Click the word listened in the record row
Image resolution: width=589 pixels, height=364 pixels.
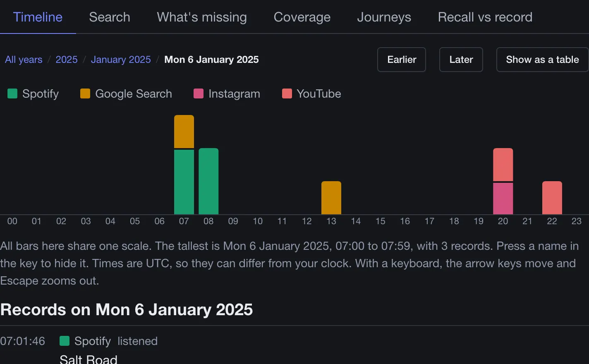(137, 341)
